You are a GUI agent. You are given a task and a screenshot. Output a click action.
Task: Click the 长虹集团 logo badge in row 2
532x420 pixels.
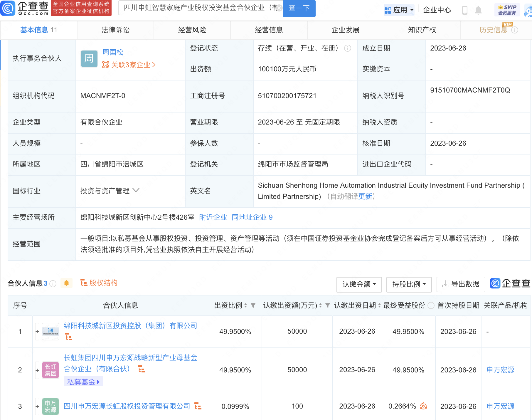pos(50,370)
